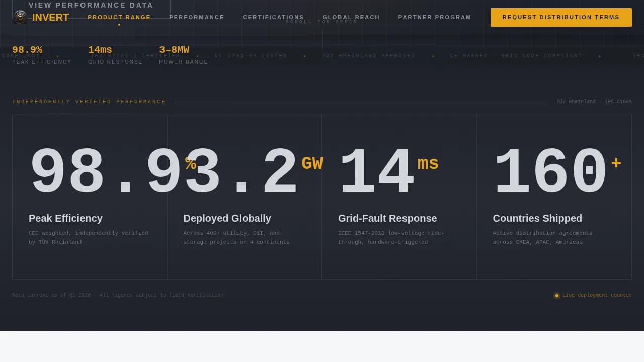Select the Peak Efficiency 98.9% stat card

pos(90,196)
